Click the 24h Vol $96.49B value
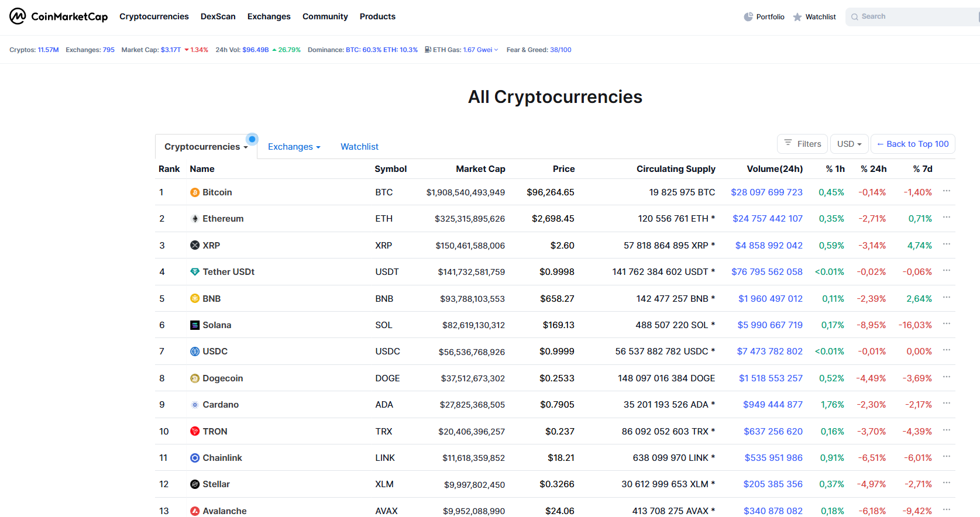The image size is (980, 517). (x=256, y=50)
